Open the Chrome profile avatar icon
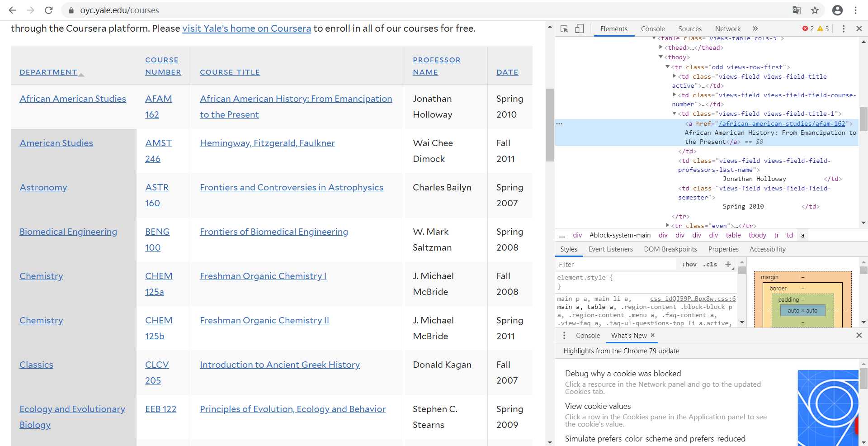The width and height of the screenshot is (868, 446). click(837, 10)
